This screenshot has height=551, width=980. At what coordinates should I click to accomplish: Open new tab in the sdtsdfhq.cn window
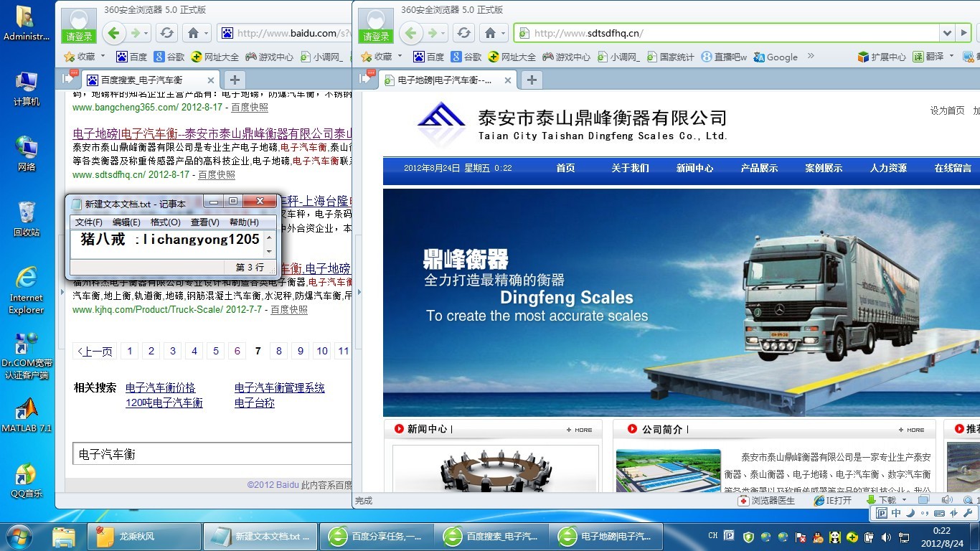pos(532,80)
